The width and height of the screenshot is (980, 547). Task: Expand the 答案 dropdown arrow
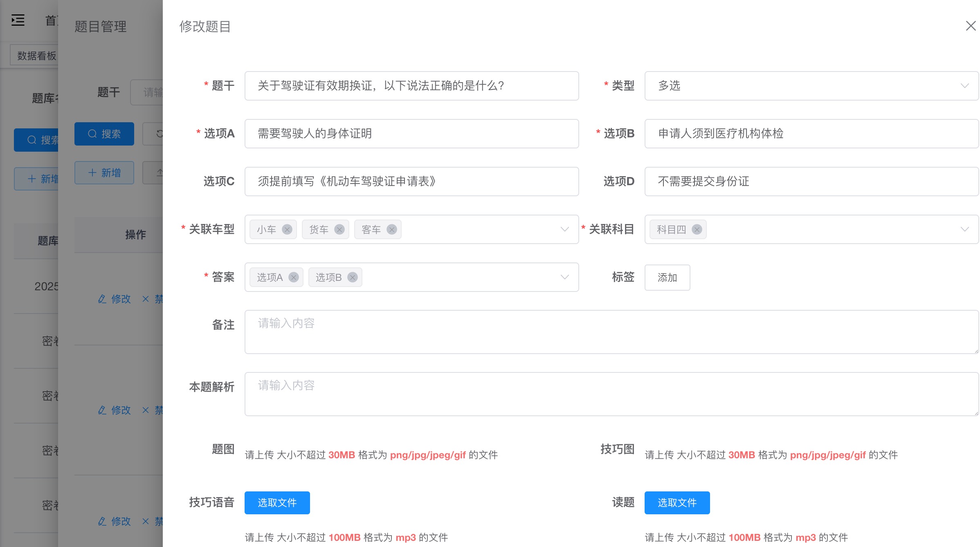(x=564, y=277)
